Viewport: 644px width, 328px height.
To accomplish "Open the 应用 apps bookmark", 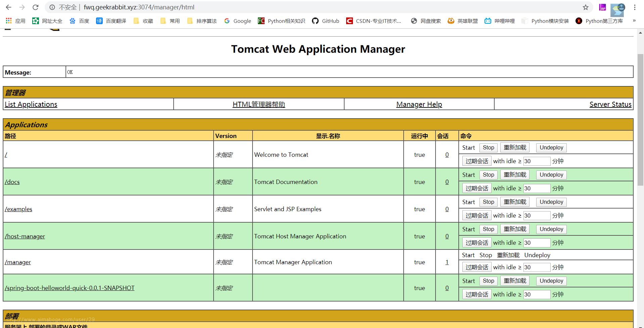I will click(15, 21).
